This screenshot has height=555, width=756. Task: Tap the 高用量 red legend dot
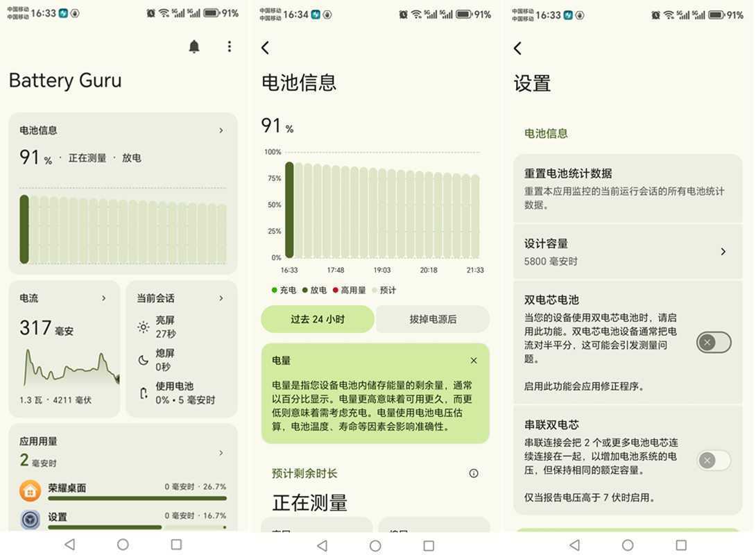(x=335, y=290)
